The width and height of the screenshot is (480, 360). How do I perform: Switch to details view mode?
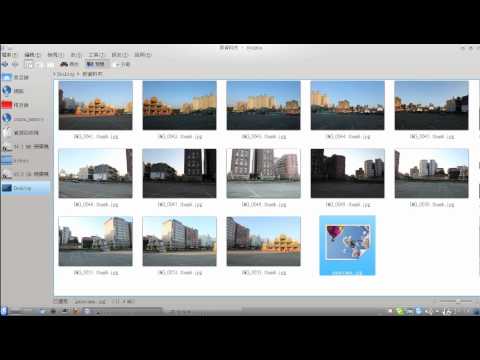[39, 64]
